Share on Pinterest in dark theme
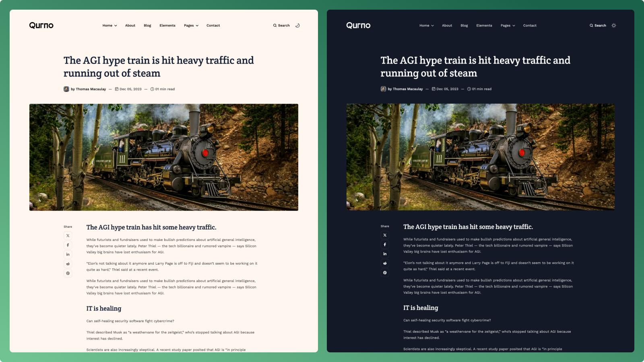The image size is (644, 362). (x=385, y=273)
